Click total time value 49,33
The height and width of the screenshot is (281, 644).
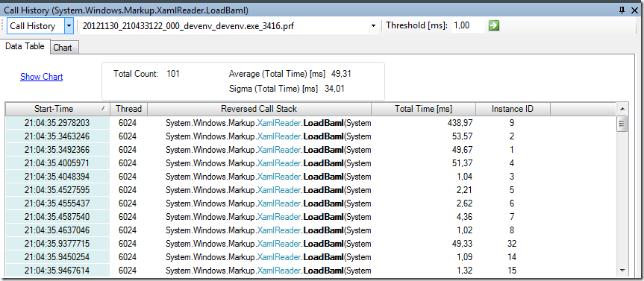[462, 244]
